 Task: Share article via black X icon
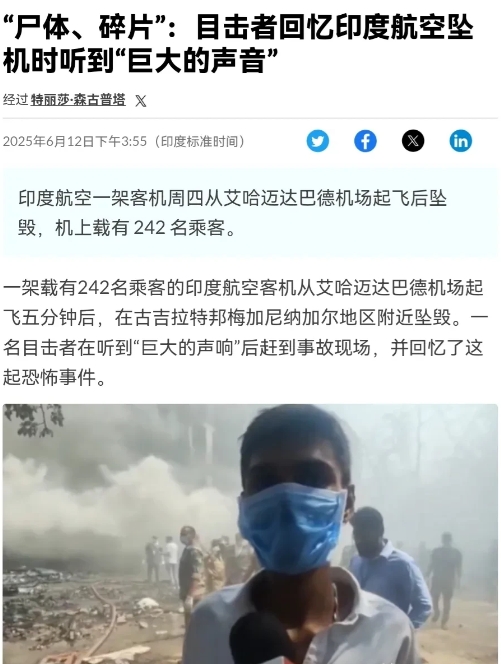tap(413, 141)
